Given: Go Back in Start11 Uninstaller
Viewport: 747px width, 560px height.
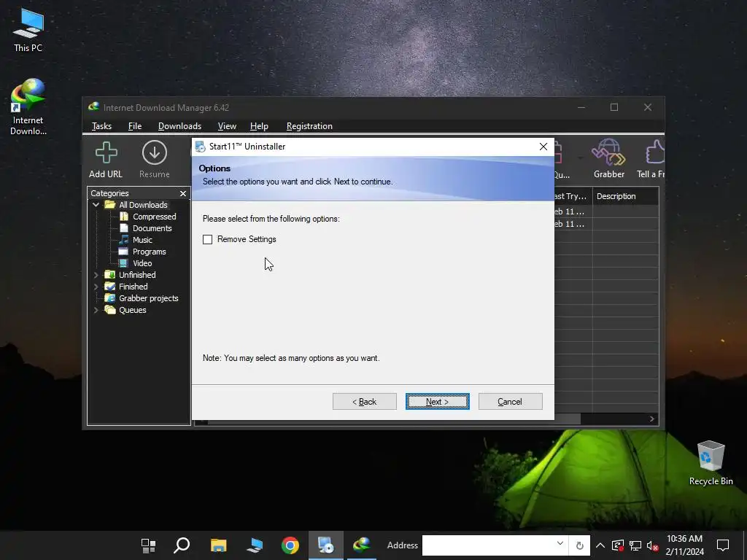Looking at the screenshot, I should click(x=365, y=402).
